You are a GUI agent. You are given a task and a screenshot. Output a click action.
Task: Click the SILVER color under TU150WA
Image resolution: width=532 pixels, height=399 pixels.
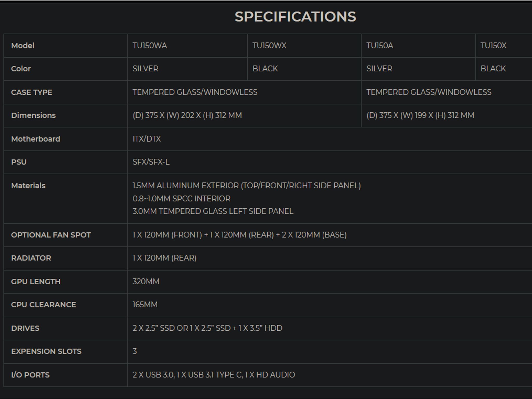point(145,69)
